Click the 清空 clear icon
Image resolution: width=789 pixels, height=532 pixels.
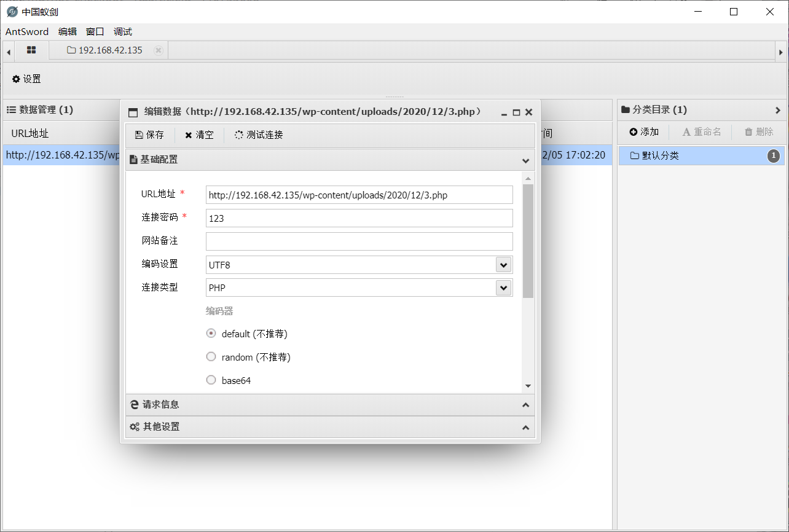[x=198, y=134]
